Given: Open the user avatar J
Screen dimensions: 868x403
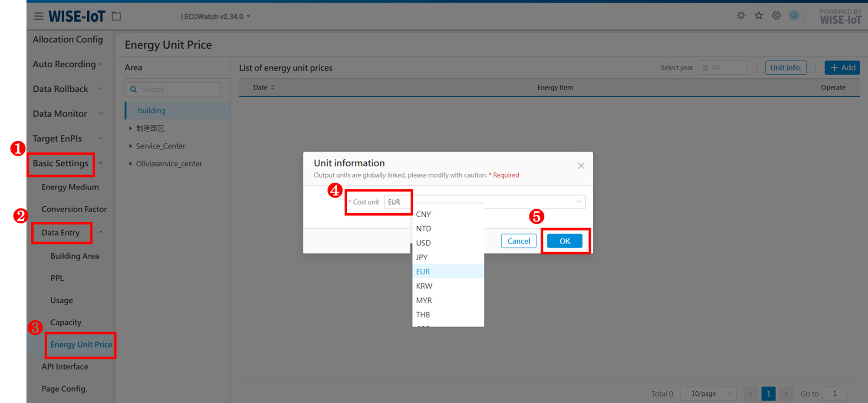Looking at the screenshot, I should tap(794, 16).
